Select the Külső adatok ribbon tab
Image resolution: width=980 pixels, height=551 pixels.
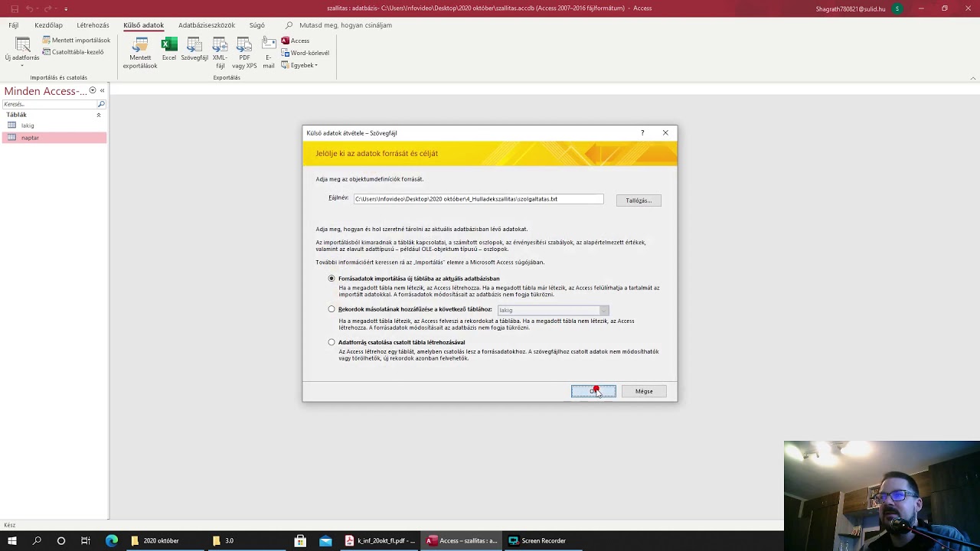coord(144,25)
